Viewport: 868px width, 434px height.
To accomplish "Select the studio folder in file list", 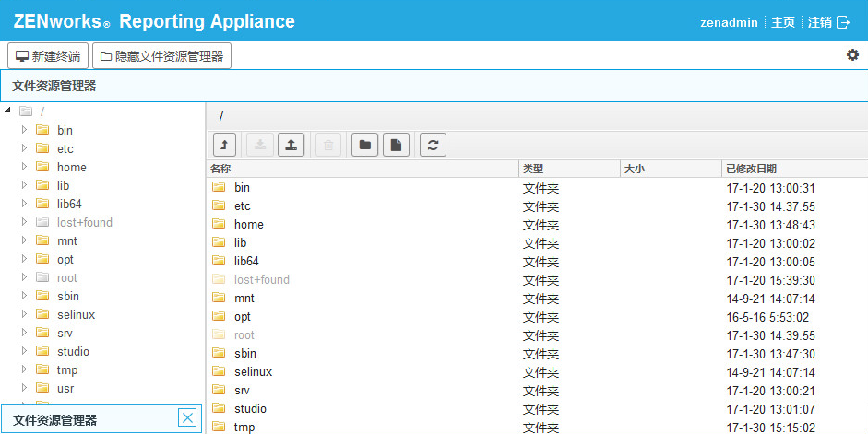I will click(250, 408).
